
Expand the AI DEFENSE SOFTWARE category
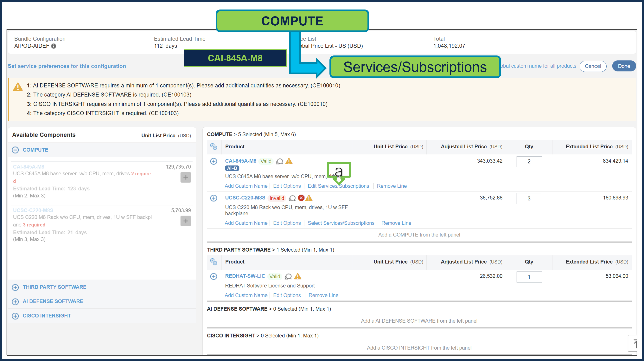[x=15, y=301]
